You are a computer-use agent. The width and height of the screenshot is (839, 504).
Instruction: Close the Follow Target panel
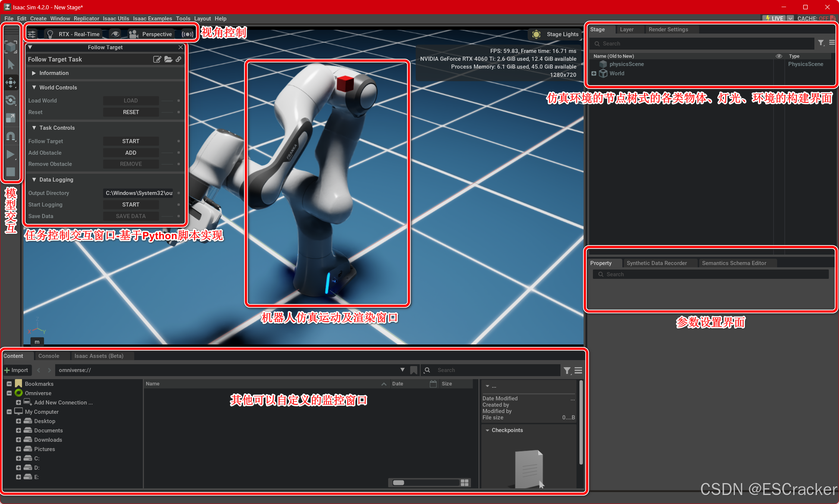coord(181,47)
